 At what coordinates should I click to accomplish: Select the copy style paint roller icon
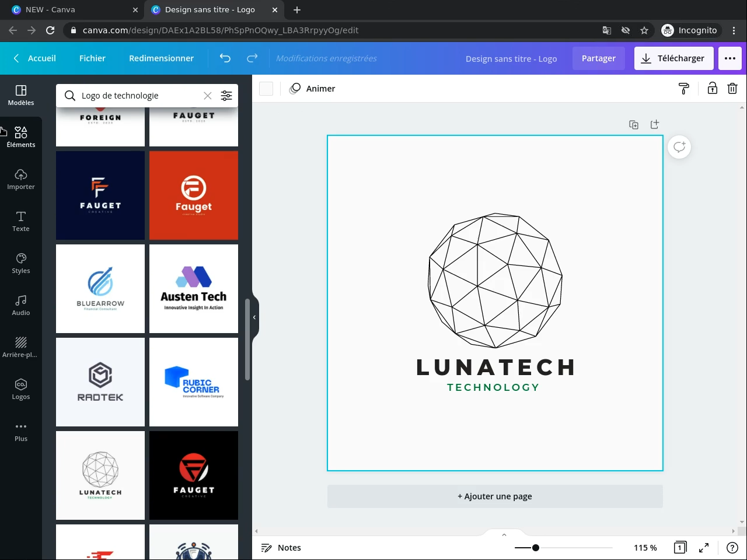click(x=684, y=89)
